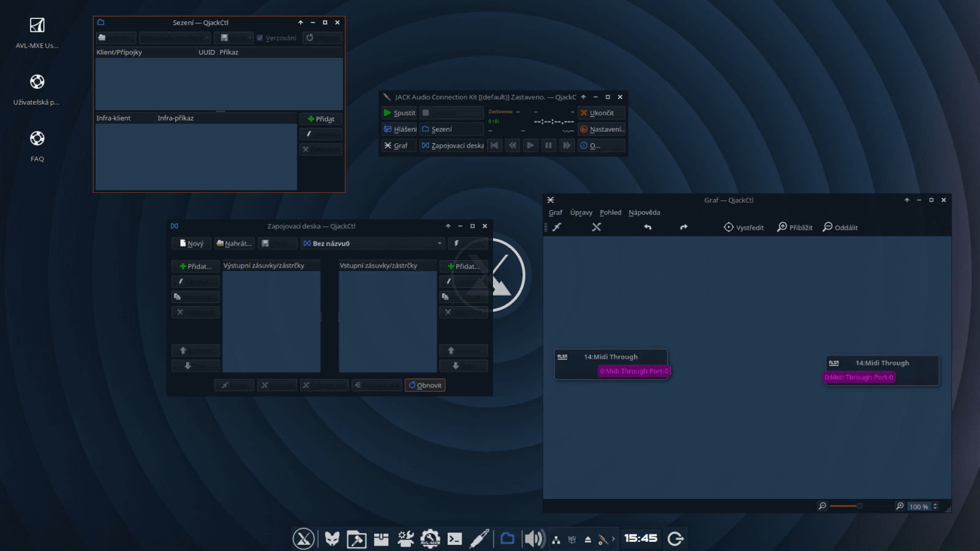Viewport: 980px width, 551px height.
Task: Mute audio via the taskbar speaker icon
Action: point(533,539)
